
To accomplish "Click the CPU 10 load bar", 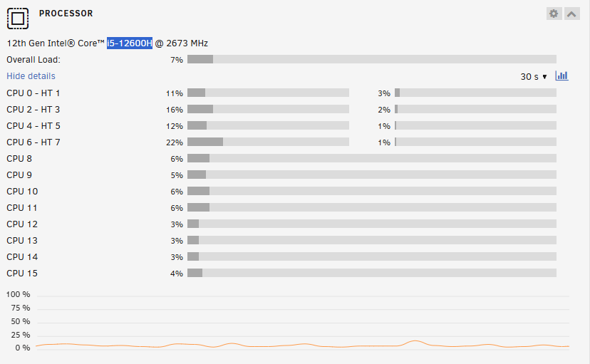I will 371,192.
